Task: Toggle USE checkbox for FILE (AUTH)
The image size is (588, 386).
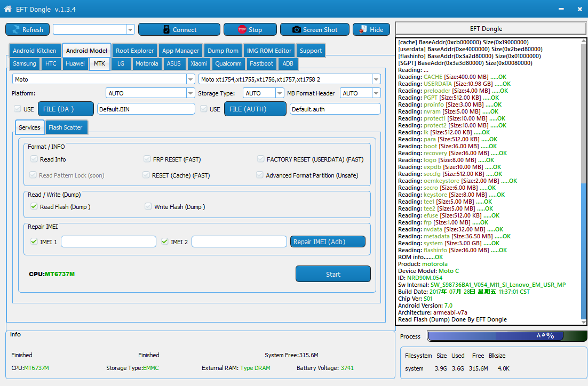Action: point(204,109)
